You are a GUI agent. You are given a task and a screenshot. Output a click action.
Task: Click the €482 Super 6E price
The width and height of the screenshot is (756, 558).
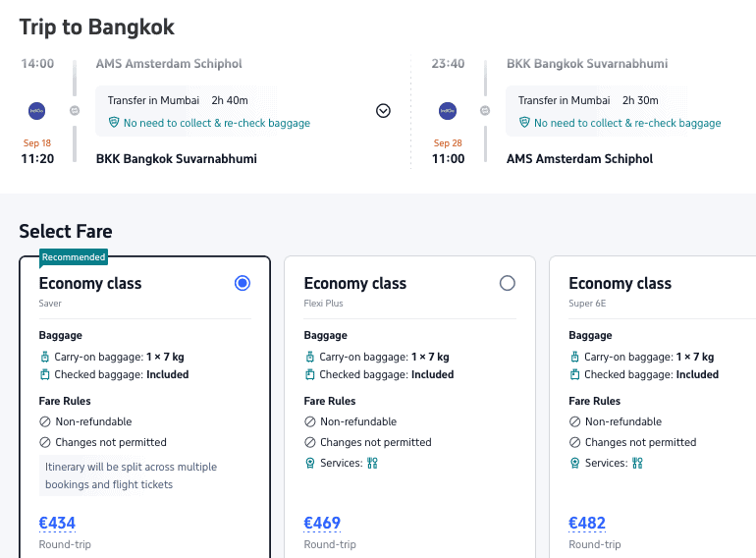(x=587, y=524)
